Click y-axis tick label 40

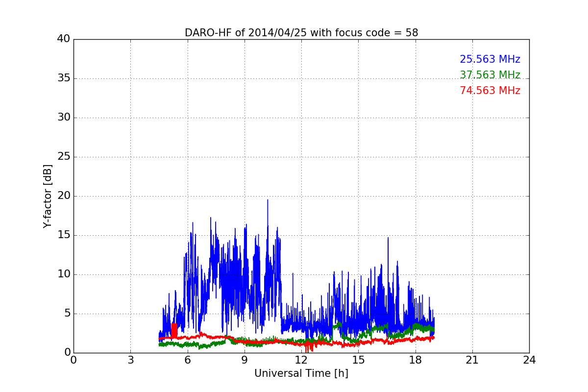pos(64,39)
